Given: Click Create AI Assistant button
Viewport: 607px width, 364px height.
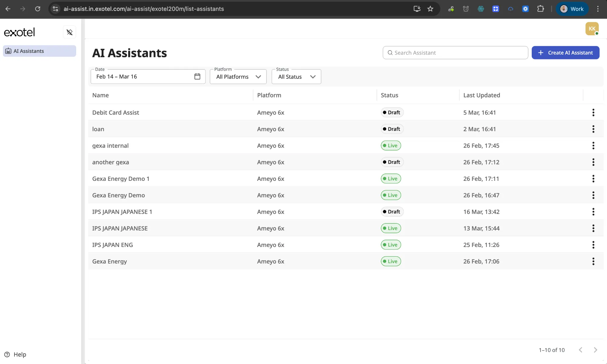Looking at the screenshot, I should (565, 53).
